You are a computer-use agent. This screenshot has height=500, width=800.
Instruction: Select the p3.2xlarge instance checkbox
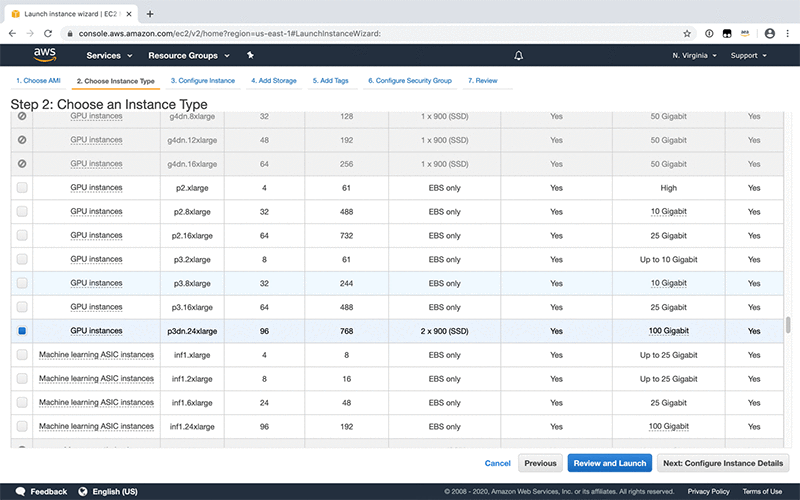[22, 259]
